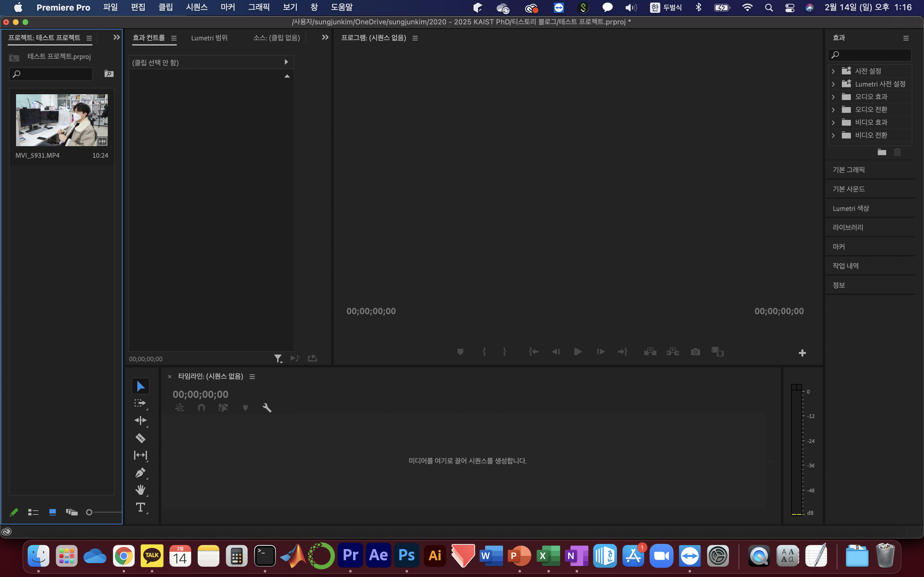Select the Type tool
The image size is (924, 577).
[x=140, y=507]
